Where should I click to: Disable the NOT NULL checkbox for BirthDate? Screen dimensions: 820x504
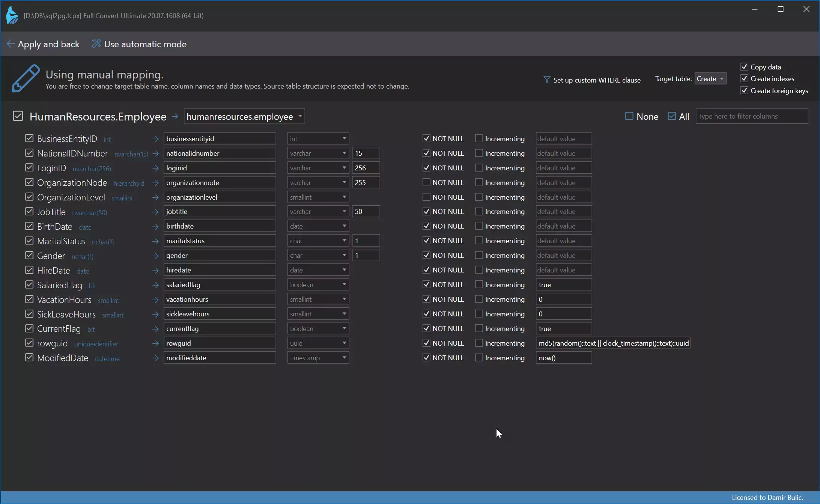(x=426, y=226)
